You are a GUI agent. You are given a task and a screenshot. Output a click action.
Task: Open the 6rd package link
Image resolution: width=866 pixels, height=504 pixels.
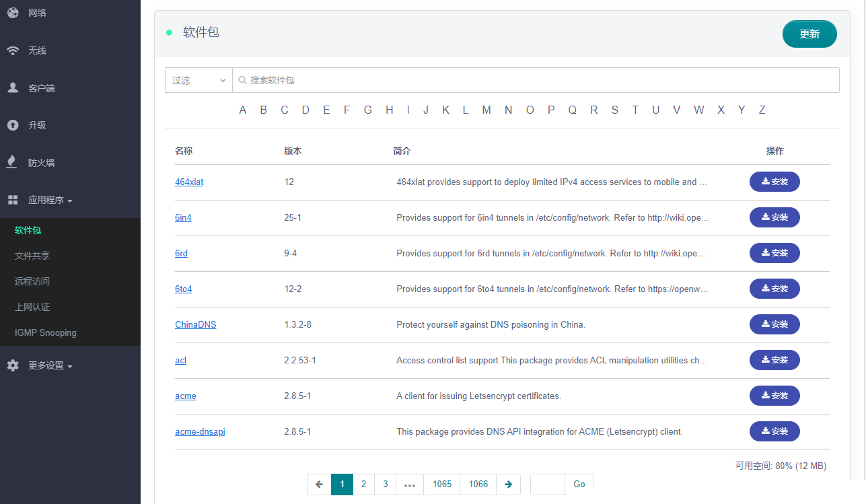tap(181, 253)
